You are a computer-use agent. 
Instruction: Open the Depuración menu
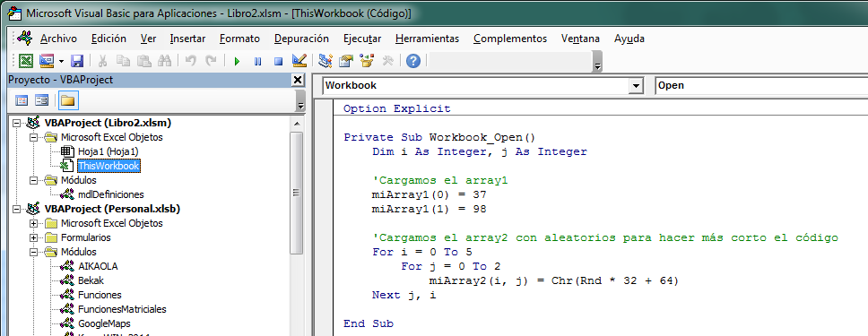pyautogui.click(x=301, y=39)
